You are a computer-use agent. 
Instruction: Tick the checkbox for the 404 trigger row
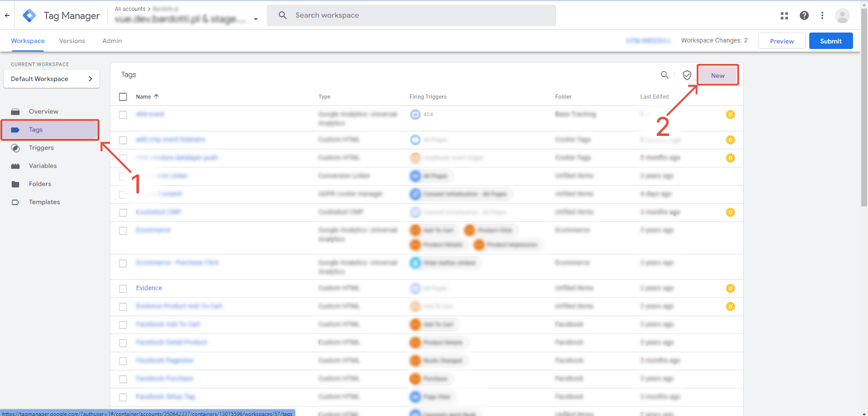click(x=123, y=115)
